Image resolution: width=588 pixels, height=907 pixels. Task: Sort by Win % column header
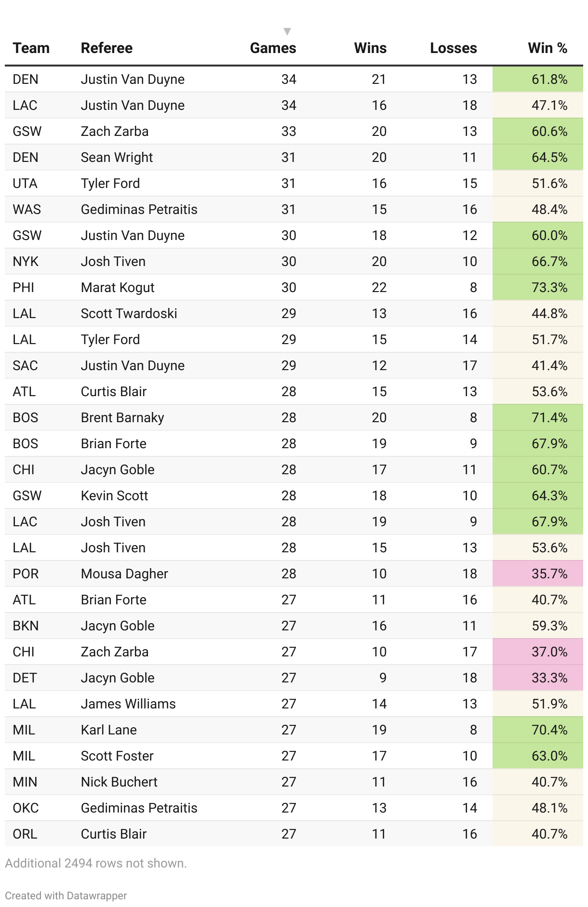tap(548, 48)
